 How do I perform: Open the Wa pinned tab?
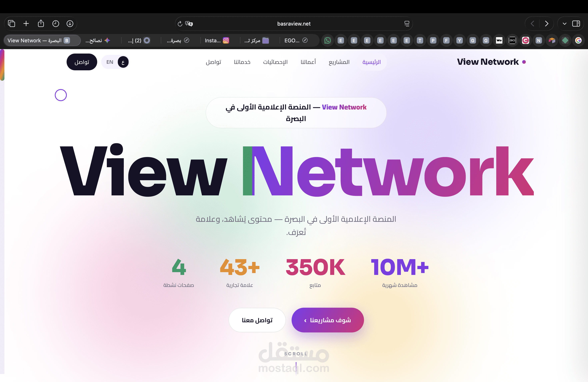[x=499, y=41]
